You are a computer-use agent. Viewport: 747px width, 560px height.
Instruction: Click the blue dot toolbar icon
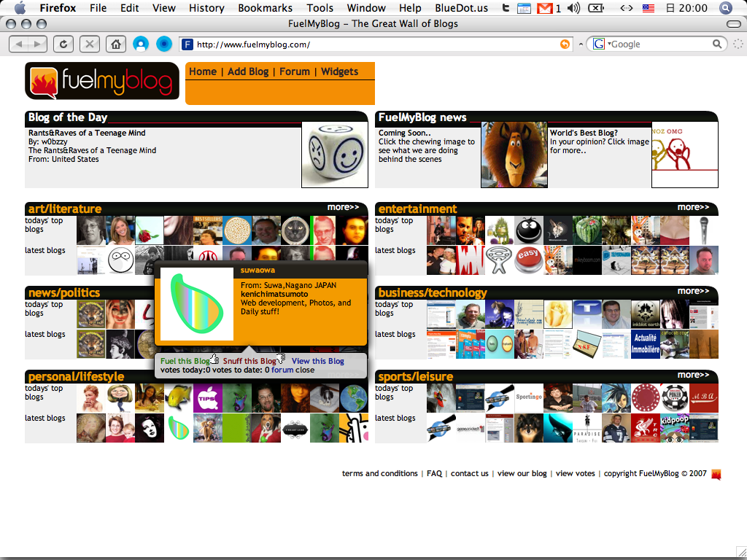click(x=164, y=44)
